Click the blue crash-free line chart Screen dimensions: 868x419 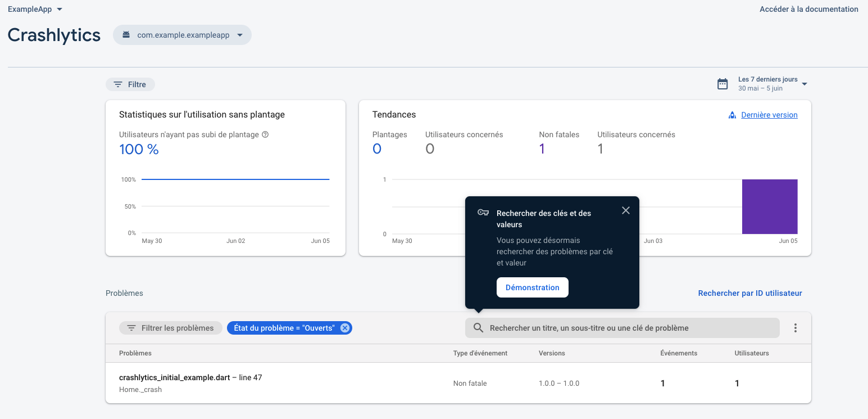(235, 179)
